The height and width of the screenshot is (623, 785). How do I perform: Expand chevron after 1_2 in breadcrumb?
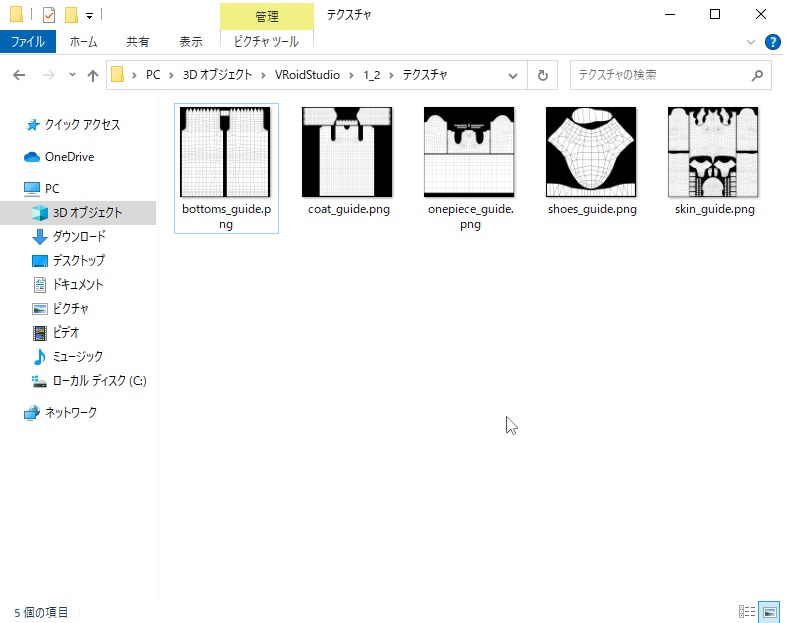(391, 76)
